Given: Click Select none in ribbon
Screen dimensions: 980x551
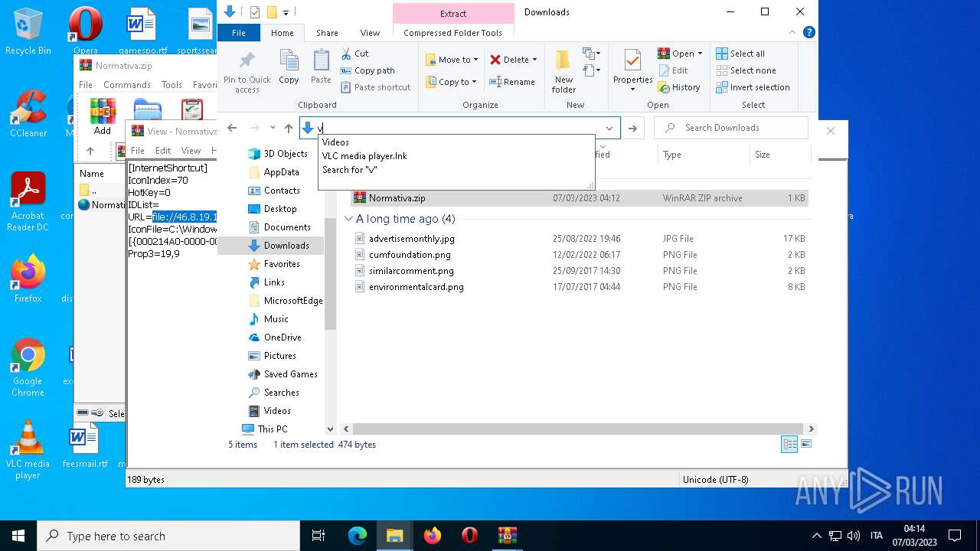Looking at the screenshot, I should click(746, 70).
